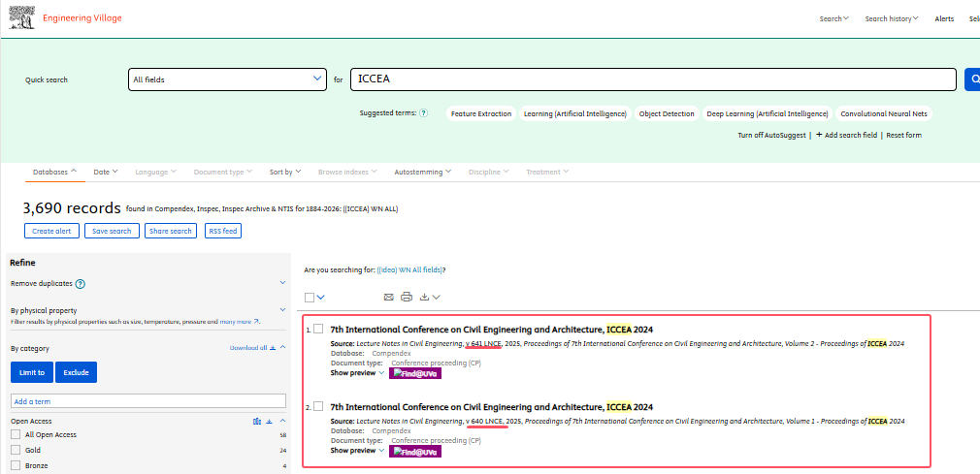The width and height of the screenshot is (980, 474).
Task: Open the select-all checkbox dropdown arrow
Action: click(320, 298)
